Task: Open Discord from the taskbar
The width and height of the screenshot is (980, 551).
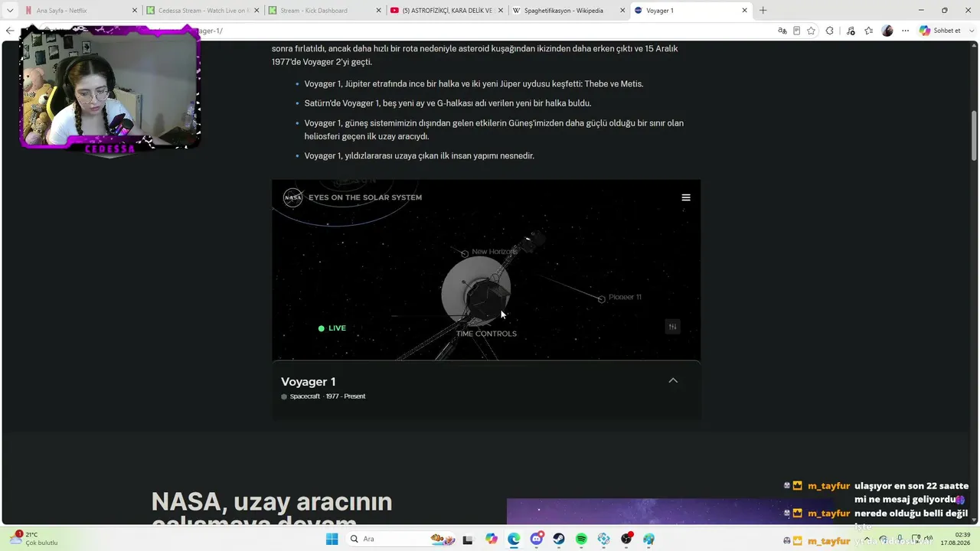Action: click(537, 539)
